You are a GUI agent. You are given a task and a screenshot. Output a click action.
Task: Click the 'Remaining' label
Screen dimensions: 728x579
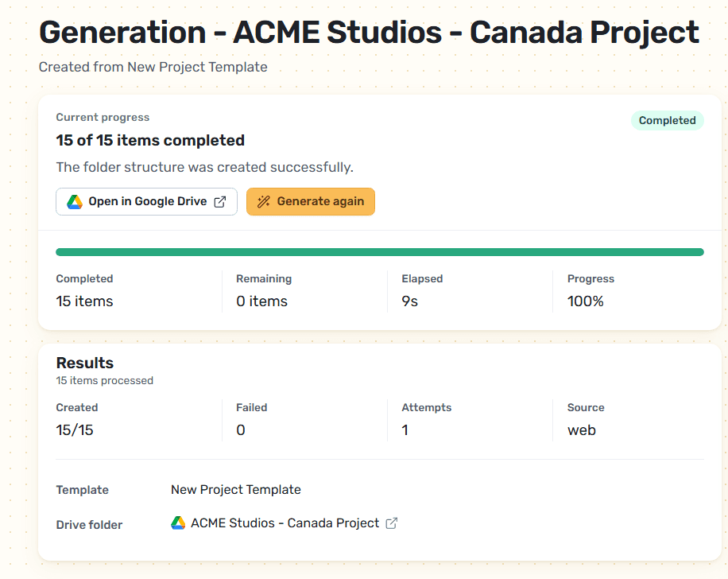coord(264,279)
